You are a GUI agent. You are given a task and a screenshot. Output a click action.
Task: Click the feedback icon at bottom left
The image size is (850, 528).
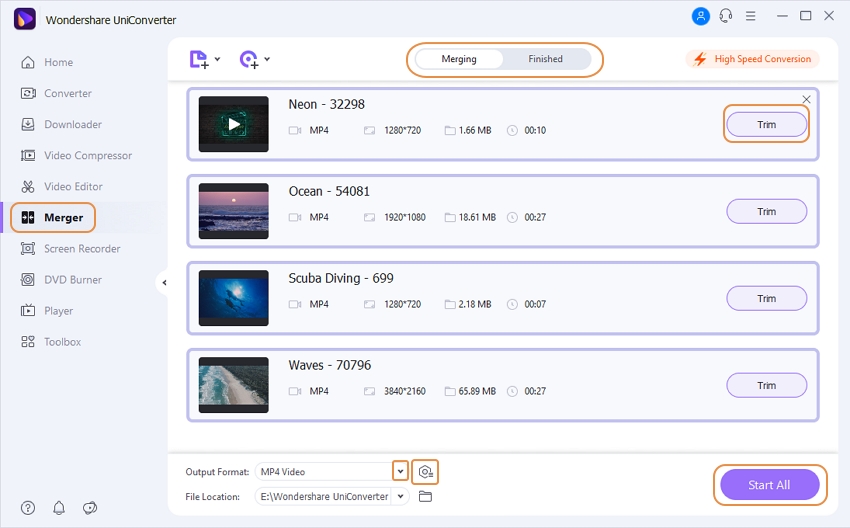89,508
